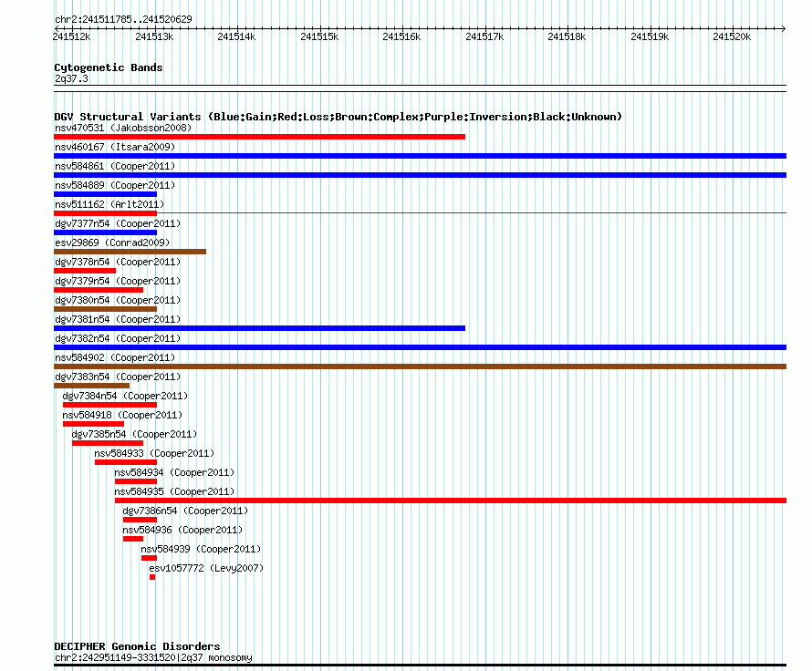
Task: Open the Cytogenetic Bands track title
Action: [109, 67]
